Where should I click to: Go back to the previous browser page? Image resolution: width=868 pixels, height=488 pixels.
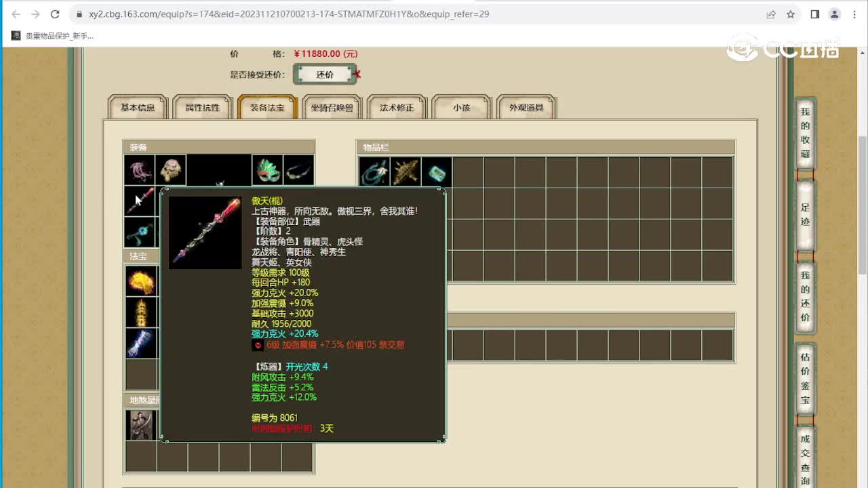pos(16,14)
